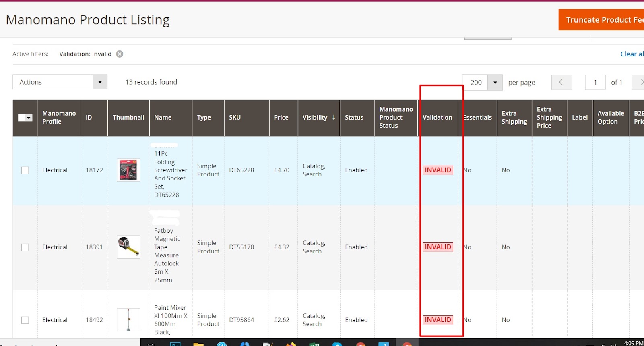Click the Truncate Product Feed button
The height and width of the screenshot is (346, 644).
(x=601, y=20)
